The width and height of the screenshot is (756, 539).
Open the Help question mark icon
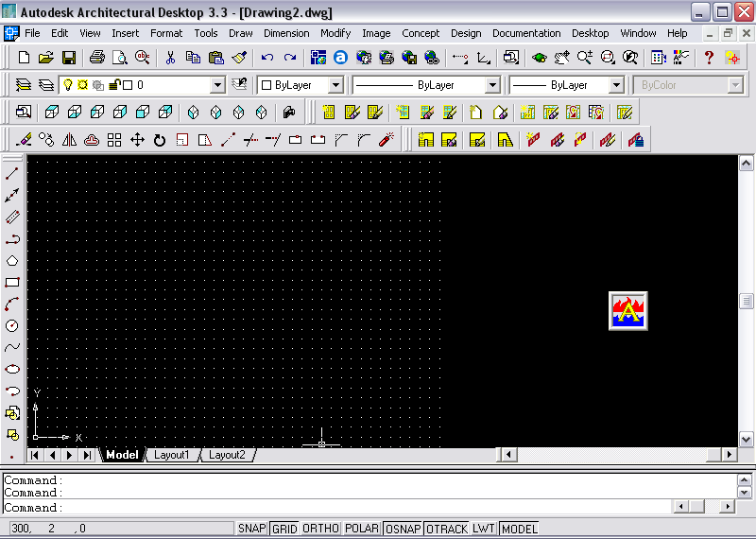coord(709,58)
